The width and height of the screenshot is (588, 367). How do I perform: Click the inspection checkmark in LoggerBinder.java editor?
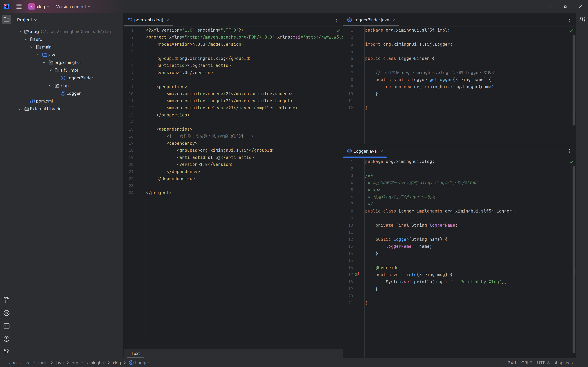(x=571, y=30)
